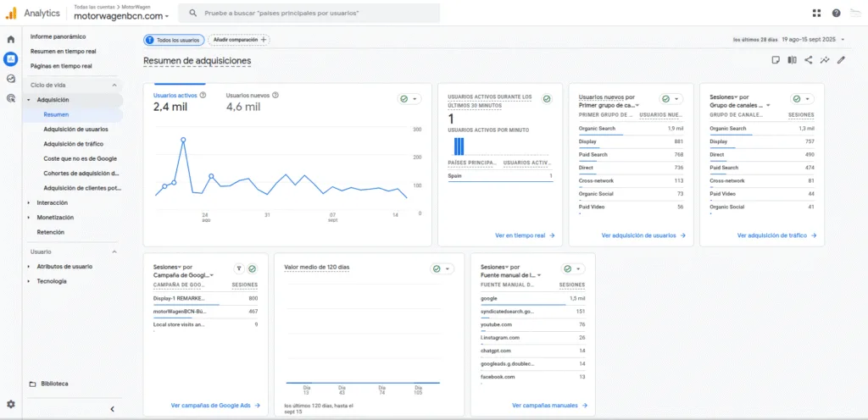Image resolution: width=868 pixels, height=420 pixels.
Task: Customize report with pencil icon
Action: click(x=841, y=60)
